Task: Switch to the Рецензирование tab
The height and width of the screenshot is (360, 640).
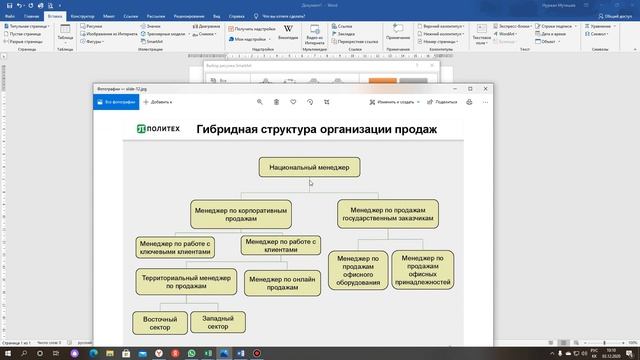Action: (x=189, y=16)
